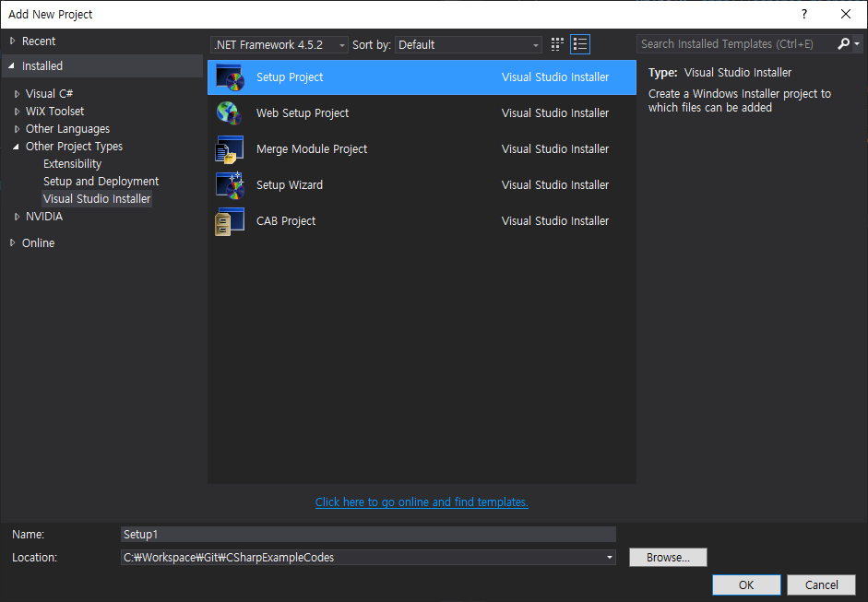Click the Recent label in tree
Viewport: 868px width, 602px height.
tap(39, 41)
